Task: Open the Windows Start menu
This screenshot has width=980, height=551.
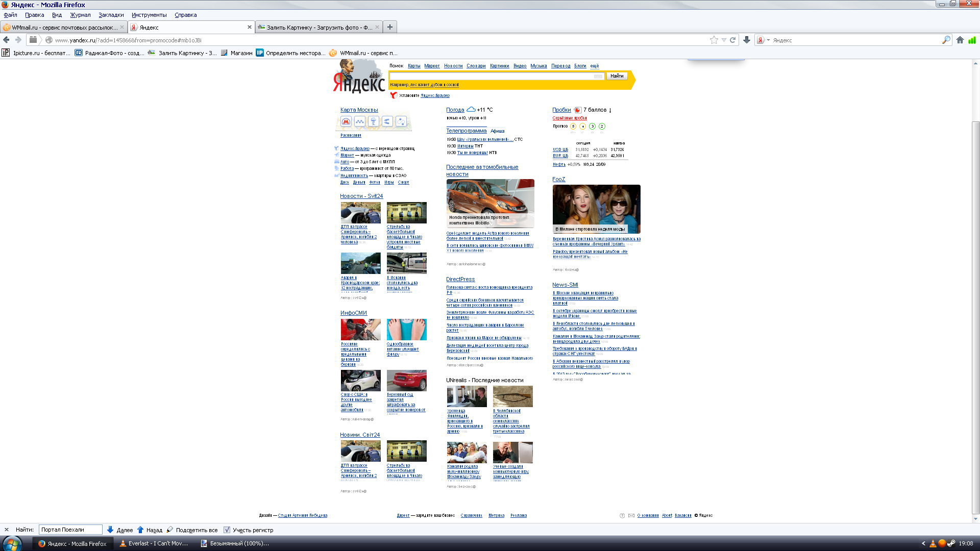Action: [x=12, y=543]
